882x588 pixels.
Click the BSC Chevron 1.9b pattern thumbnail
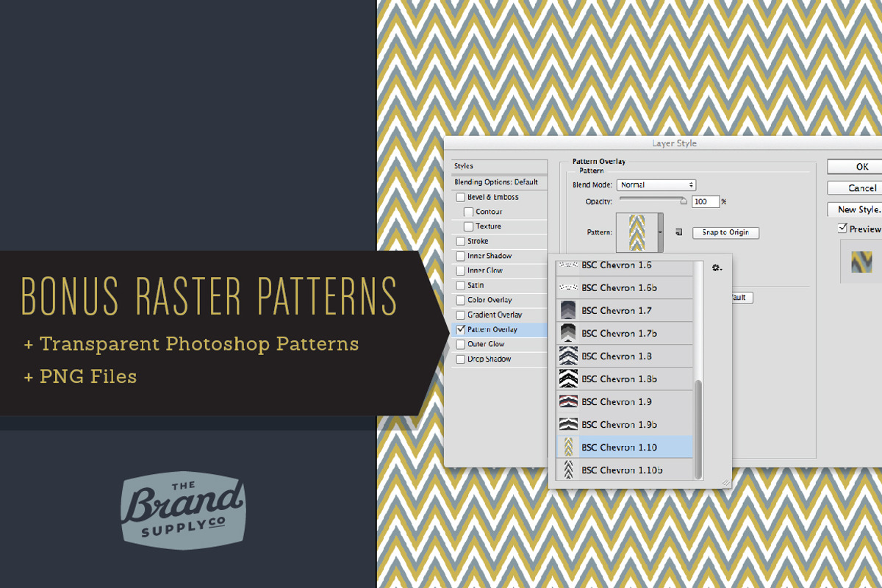coord(567,424)
